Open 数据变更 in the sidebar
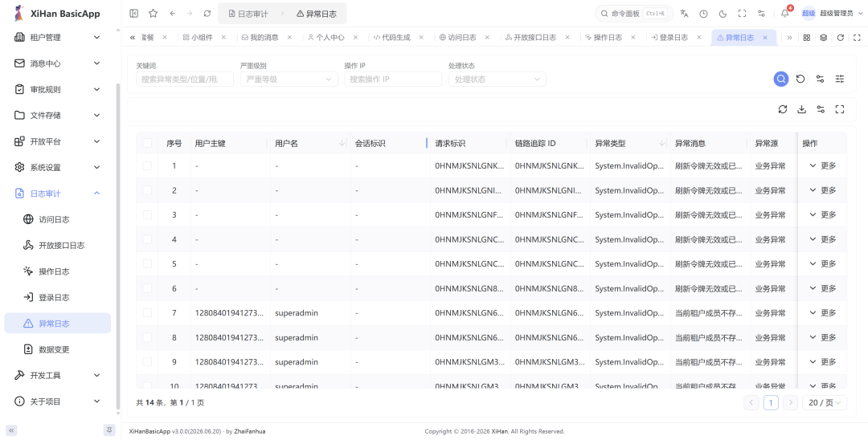The image size is (868, 440). [58, 349]
